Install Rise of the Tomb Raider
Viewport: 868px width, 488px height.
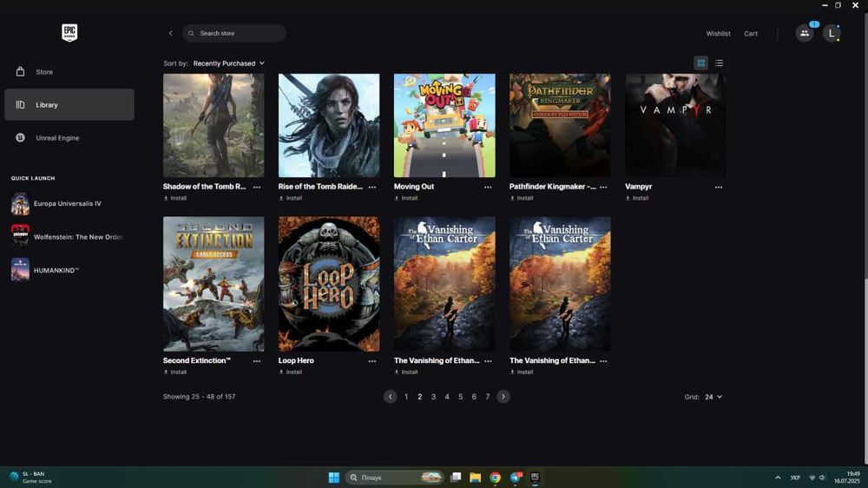(291, 198)
